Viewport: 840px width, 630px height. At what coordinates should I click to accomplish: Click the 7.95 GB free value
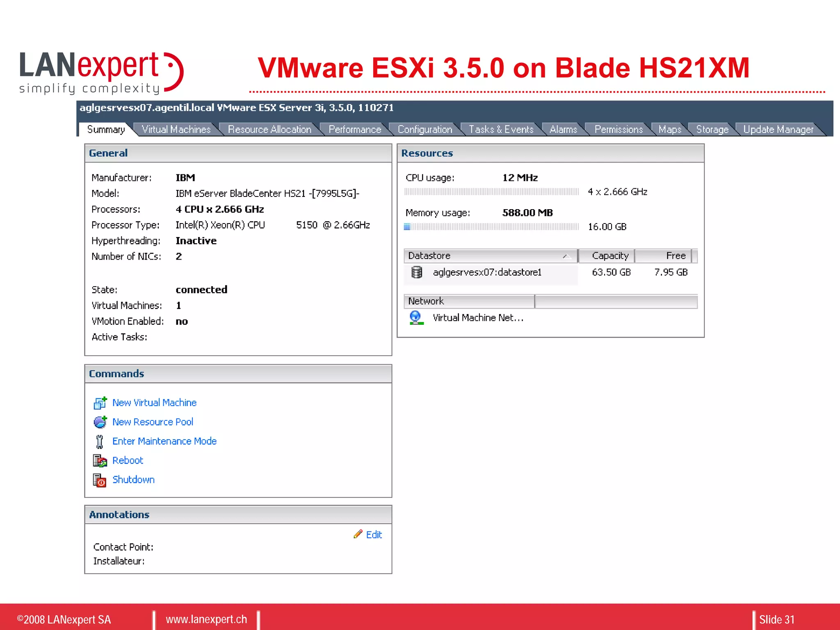coord(671,272)
